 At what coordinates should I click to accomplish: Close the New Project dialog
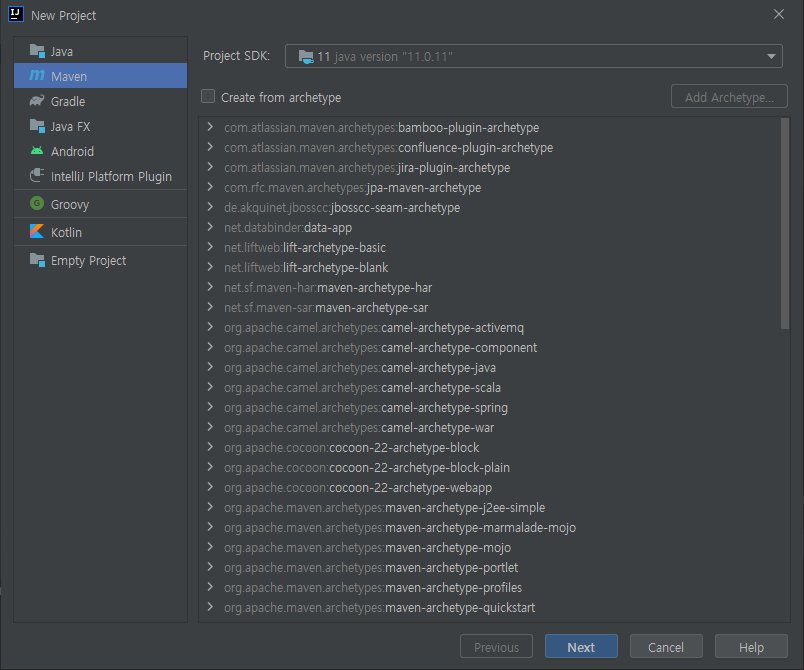pyautogui.click(x=779, y=14)
